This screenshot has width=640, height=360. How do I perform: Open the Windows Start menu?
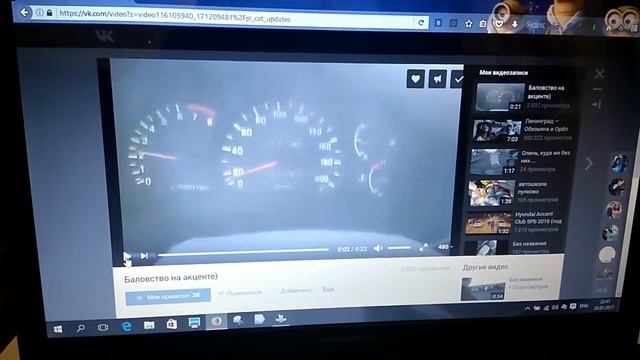pyautogui.click(x=58, y=329)
